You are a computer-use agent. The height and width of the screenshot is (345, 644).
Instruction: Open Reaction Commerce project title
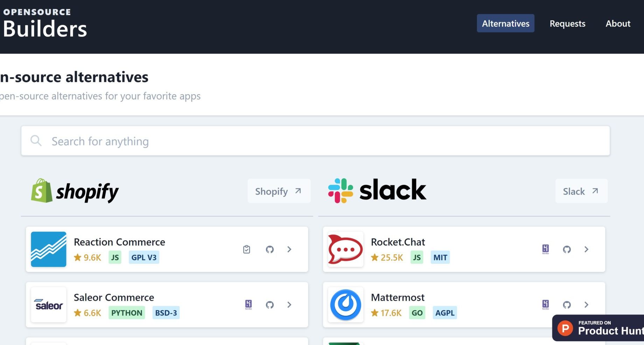tap(119, 242)
